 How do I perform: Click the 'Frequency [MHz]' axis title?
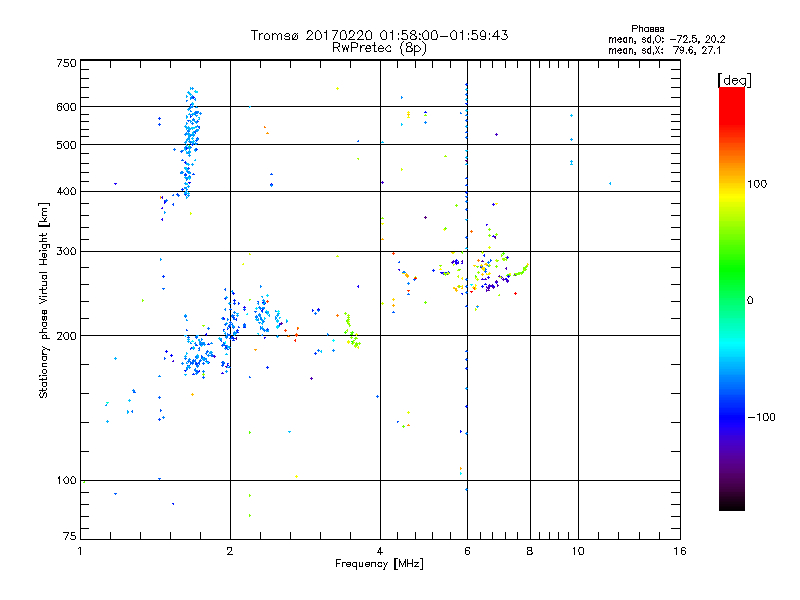pos(379,564)
